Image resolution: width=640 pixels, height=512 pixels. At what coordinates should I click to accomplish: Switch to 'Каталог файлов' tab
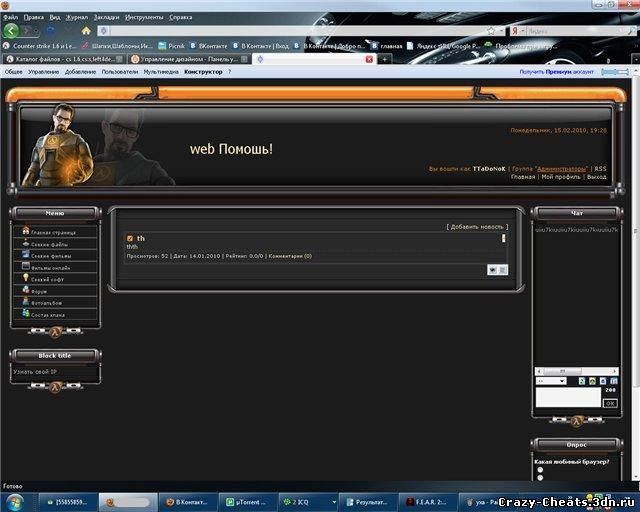click(x=63, y=59)
